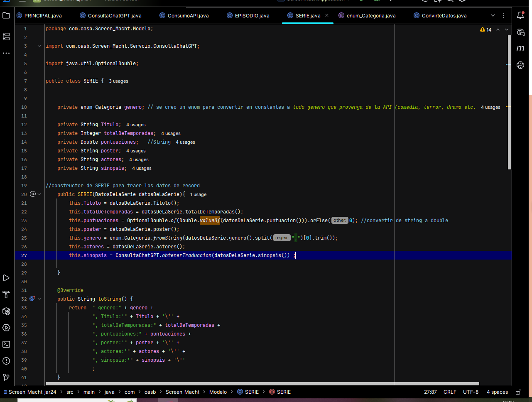Screen dimensions: 532x402
Task: Open the 27:87 go-to-line position widget
Action: pos(430,392)
